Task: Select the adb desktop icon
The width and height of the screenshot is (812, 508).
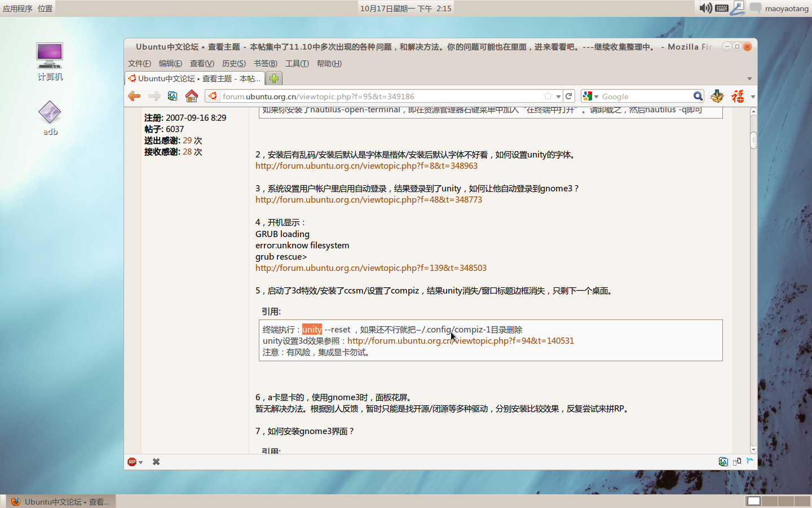Action: pyautogui.click(x=50, y=119)
